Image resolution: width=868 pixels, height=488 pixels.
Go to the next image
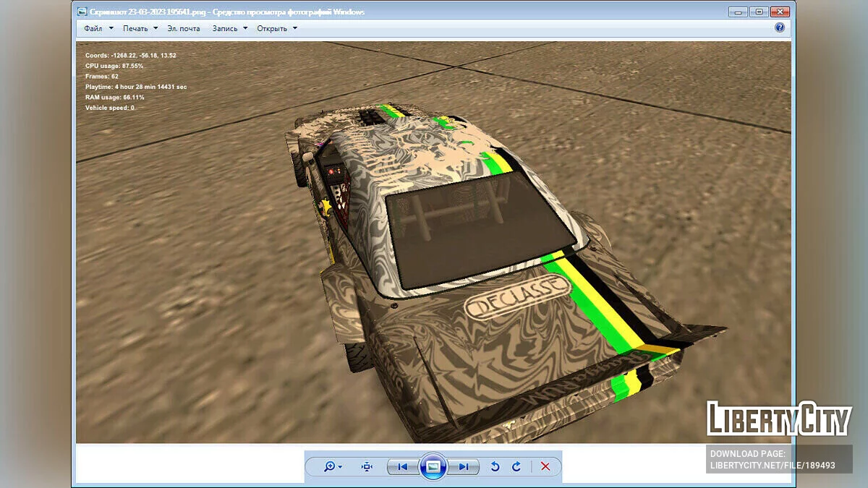[x=464, y=467]
